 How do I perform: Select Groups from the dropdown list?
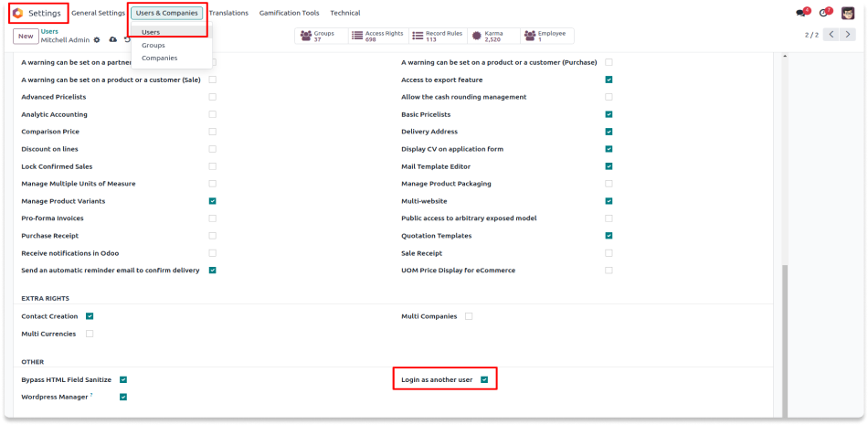(153, 45)
